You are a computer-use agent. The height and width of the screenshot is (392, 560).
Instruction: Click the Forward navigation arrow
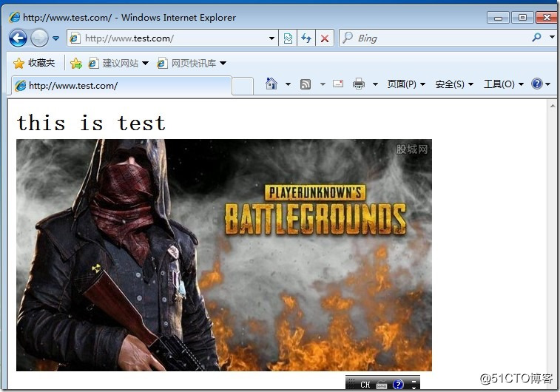[x=39, y=38]
